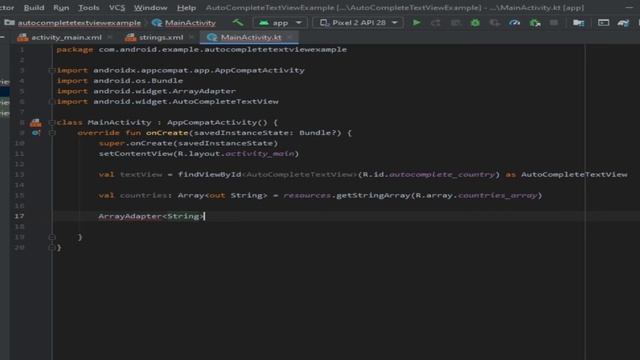Click the 'textView' variable name on line 13
The width and height of the screenshot is (640, 360).
coord(141,174)
